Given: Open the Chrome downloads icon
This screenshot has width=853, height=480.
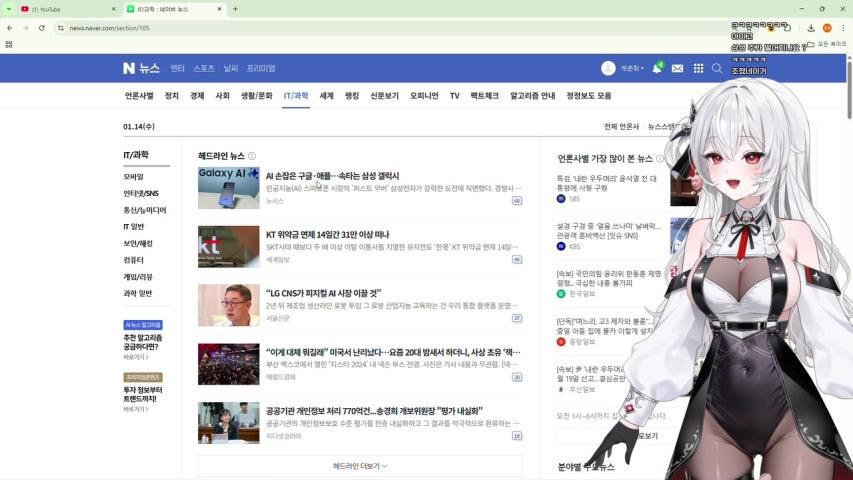Looking at the screenshot, I should pos(811,28).
